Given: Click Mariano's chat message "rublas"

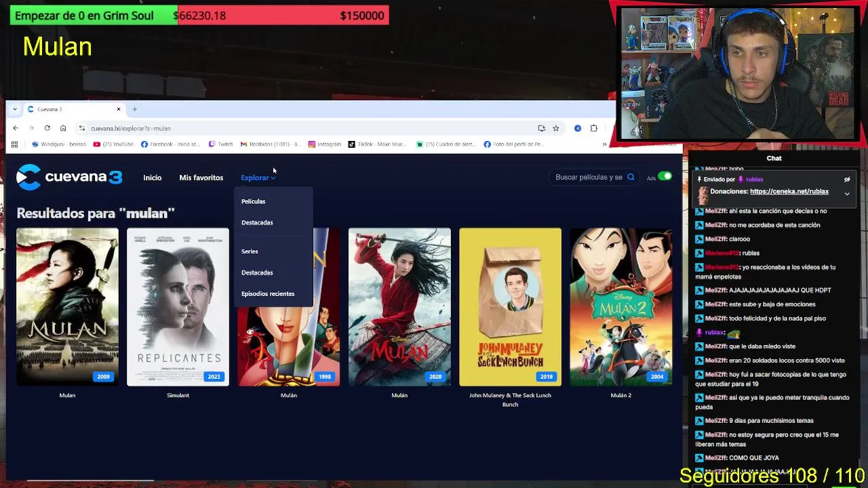Looking at the screenshot, I should 750,253.
